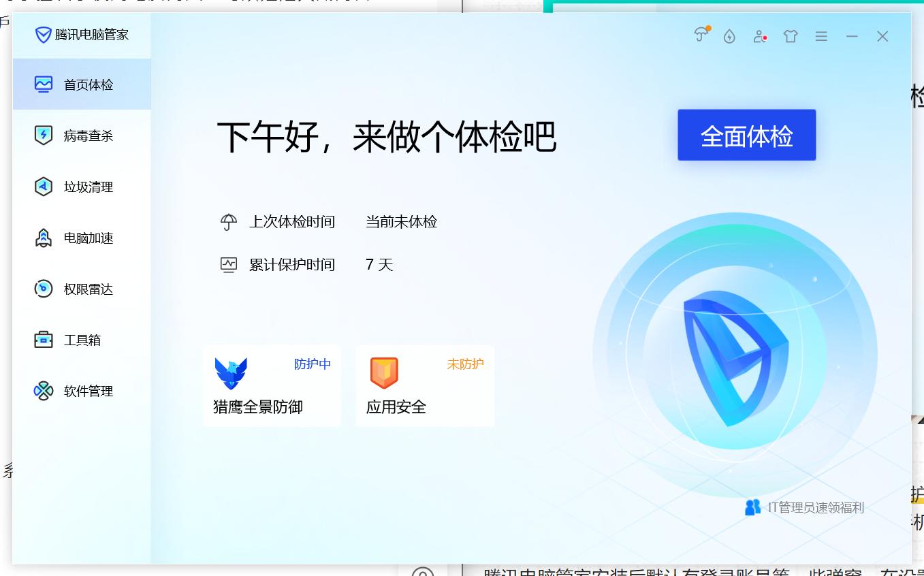Image resolution: width=924 pixels, height=576 pixels.
Task: Open the hamburger main menu
Action: point(821,36)
